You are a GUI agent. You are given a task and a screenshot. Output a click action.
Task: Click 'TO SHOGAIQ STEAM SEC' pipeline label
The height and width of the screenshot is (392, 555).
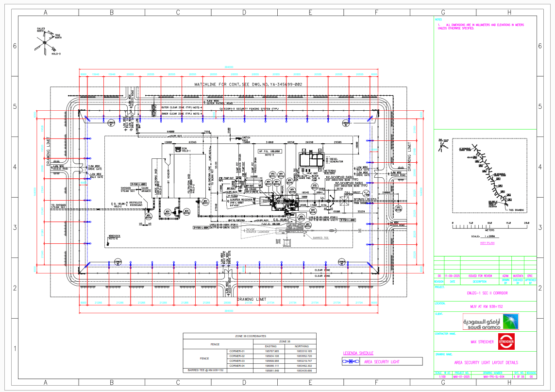(58, 206)
